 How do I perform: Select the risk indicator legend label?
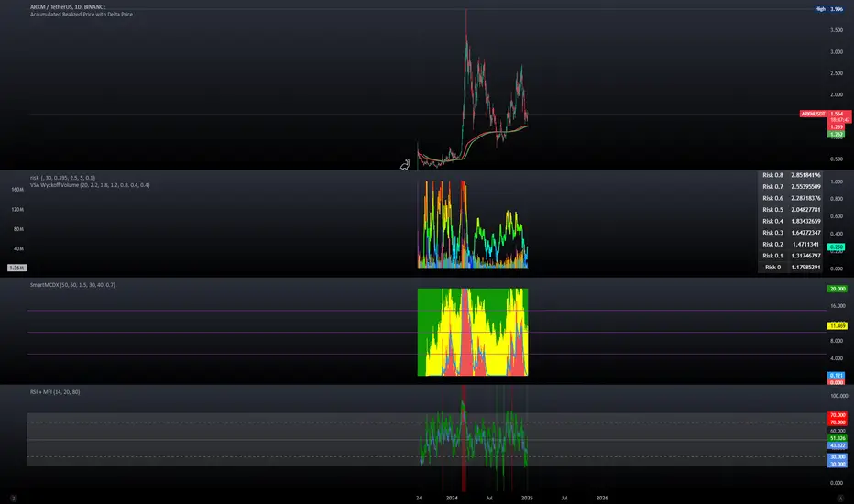[x=62, y=178]
